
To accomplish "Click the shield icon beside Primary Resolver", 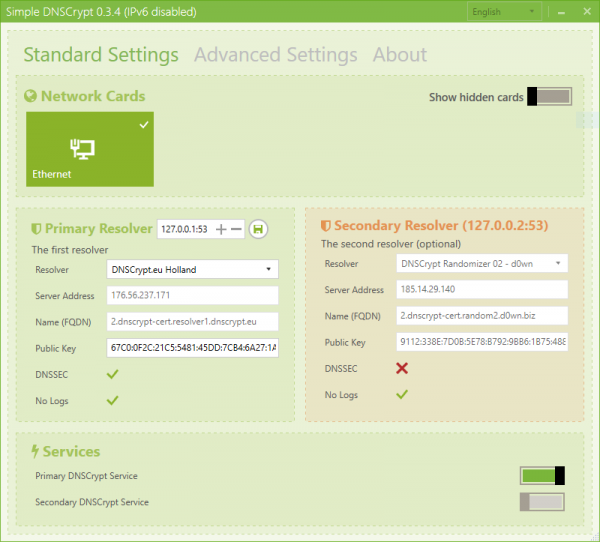I will 36,229.
